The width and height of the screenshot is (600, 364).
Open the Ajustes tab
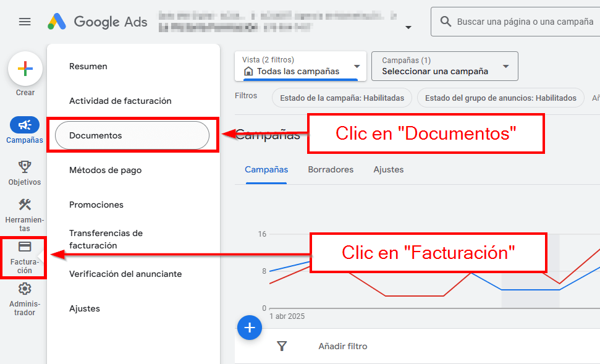coord(388,169)
